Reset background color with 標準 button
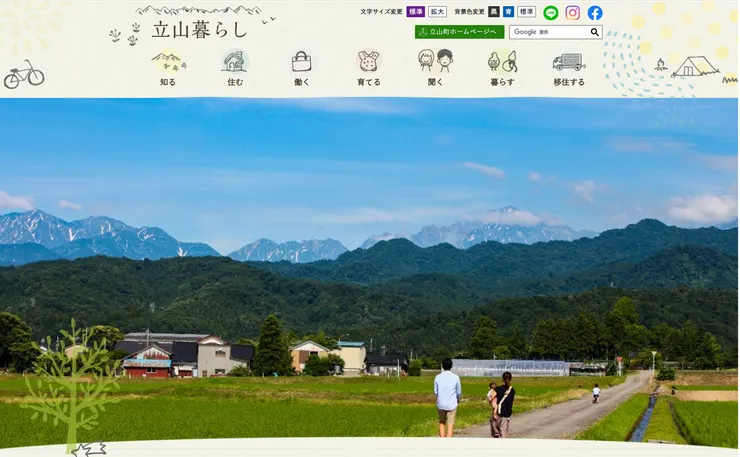Viewport: 740px width, 457px height. tap(527, 12)
